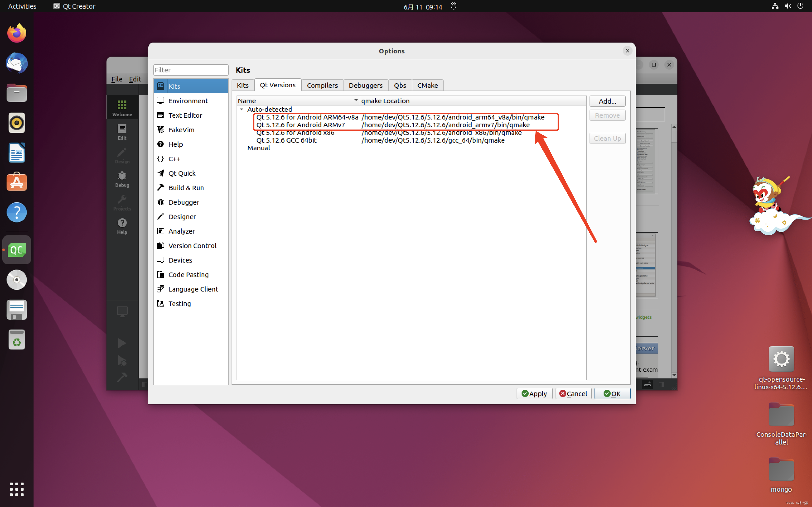
Task: Open the Analyzer options category
Action: click(181, 231)
